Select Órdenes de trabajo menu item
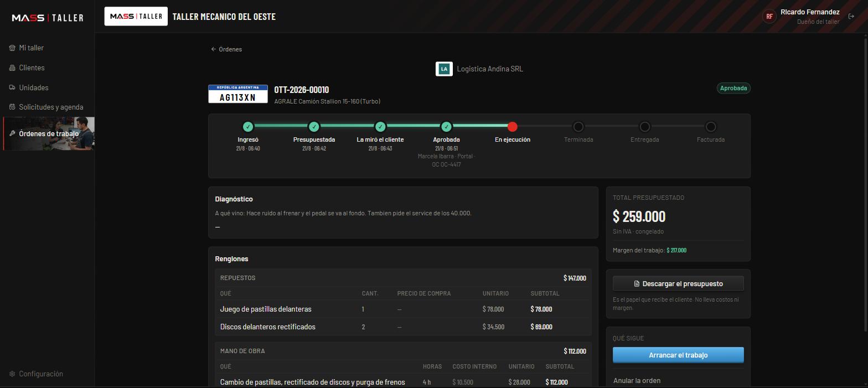The width and height of the screenshot is (868, 388). click(49, 133)
